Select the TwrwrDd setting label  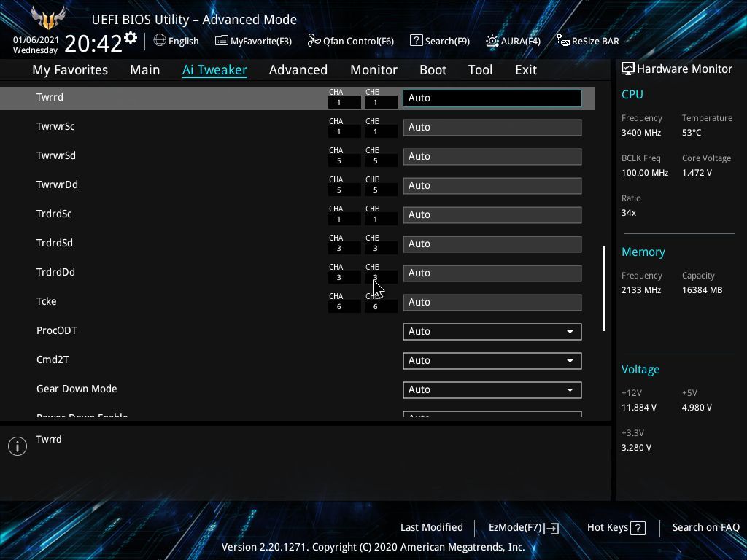[x=57, y=184]
